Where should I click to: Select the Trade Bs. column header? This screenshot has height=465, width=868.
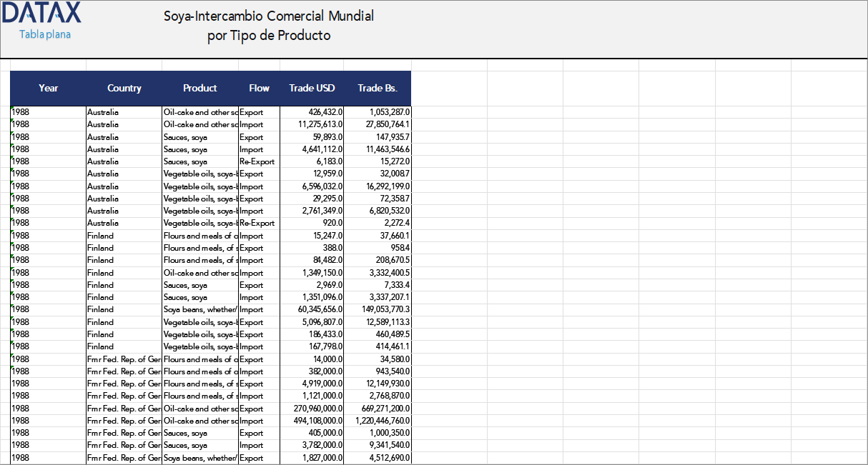pyautogui.click(x=378, y=89)
